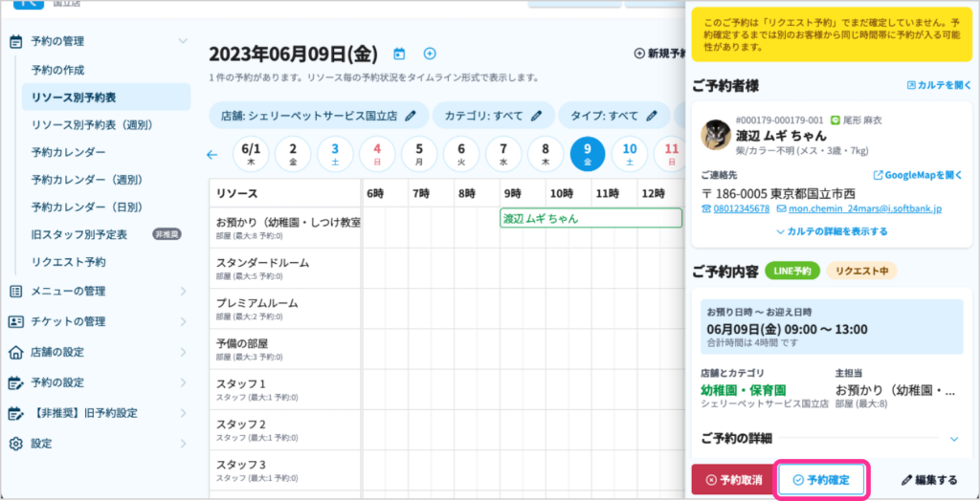Image resolution: width=980 pixels, height=501 pixels.
Task: Click pencil icon on the 店舗 filter chip
Action: coord(411,116)
